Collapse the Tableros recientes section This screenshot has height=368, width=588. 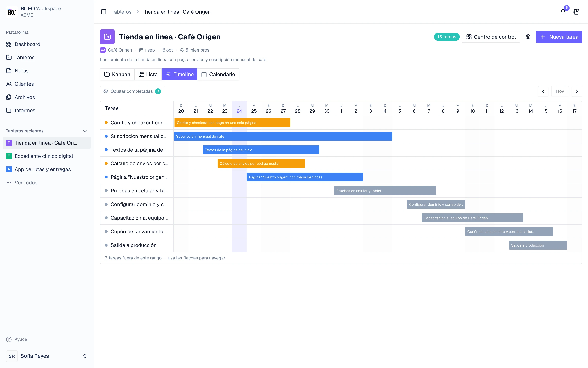(85, 131)
